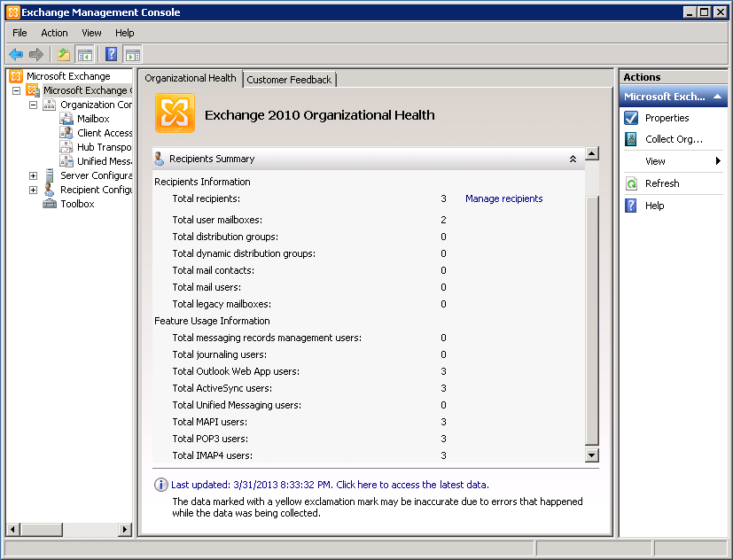Click the summary pane scroll down arrow
The height and width of the screenshot is (560, 733).
[592, 455]
